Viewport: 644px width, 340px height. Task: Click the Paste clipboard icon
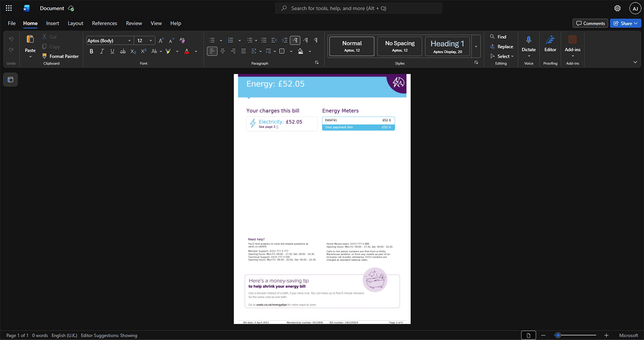(x=30, y=39)
